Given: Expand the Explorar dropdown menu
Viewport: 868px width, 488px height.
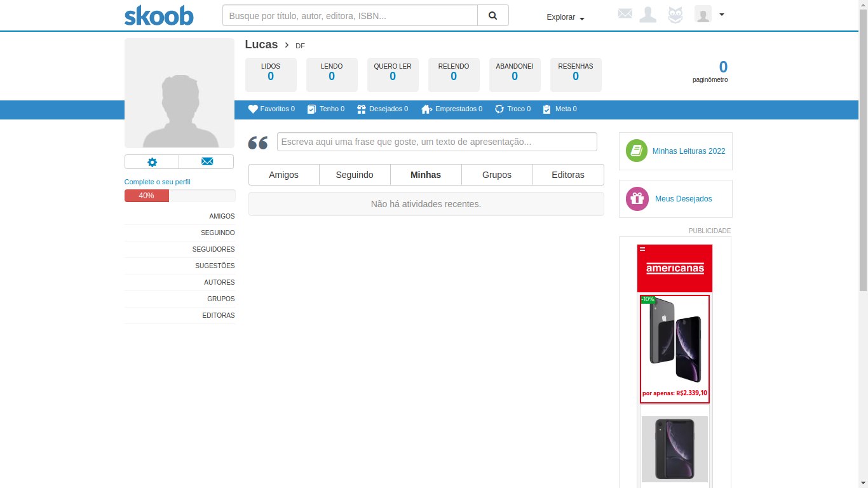Looking at the screenshot, I should [x=566, y=17].
